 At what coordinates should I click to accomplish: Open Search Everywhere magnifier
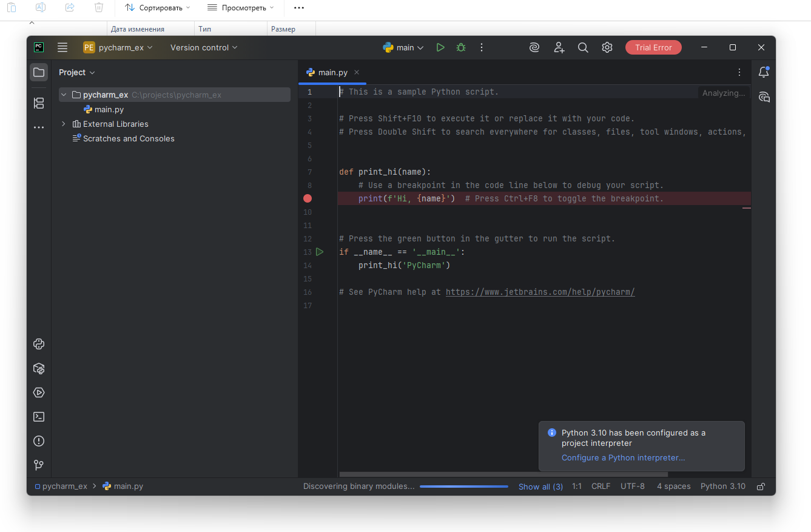click(583, 47)
